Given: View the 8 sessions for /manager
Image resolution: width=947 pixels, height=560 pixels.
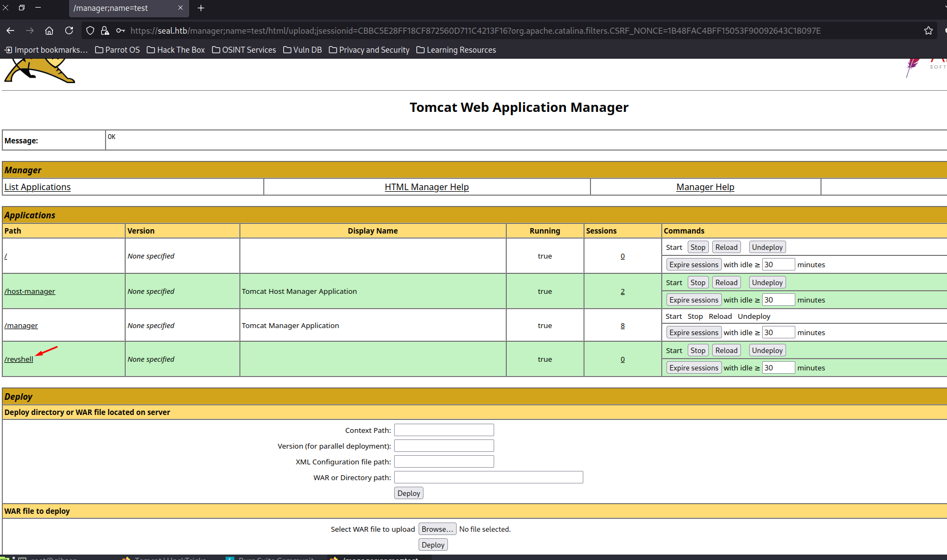Looking at the screenshot, I should point(622,326).
